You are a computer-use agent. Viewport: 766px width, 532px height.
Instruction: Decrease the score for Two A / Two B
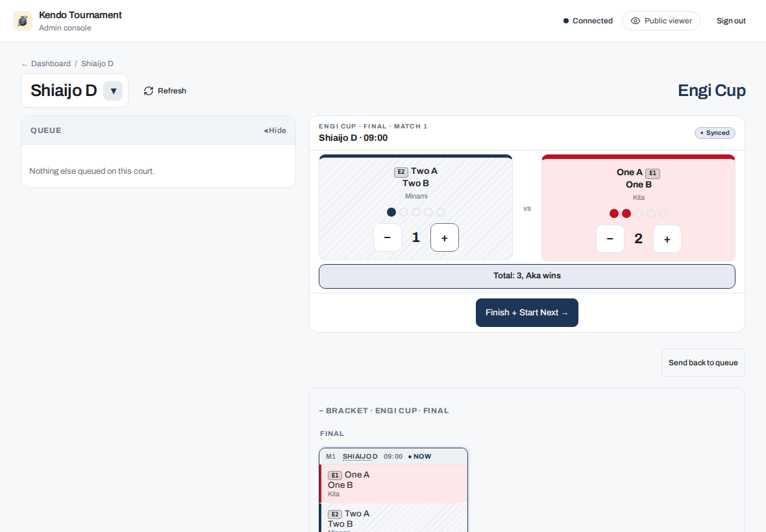click(x=388, y=237)
